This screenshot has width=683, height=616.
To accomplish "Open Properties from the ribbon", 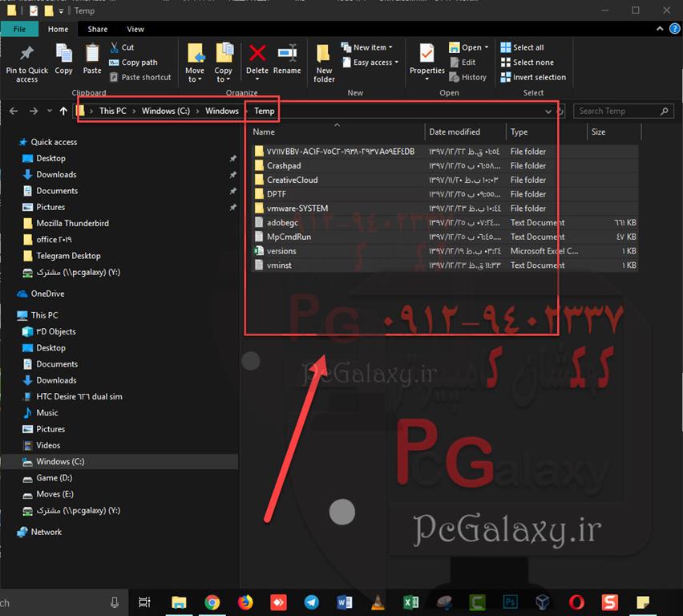I will (x=426, y=55).
